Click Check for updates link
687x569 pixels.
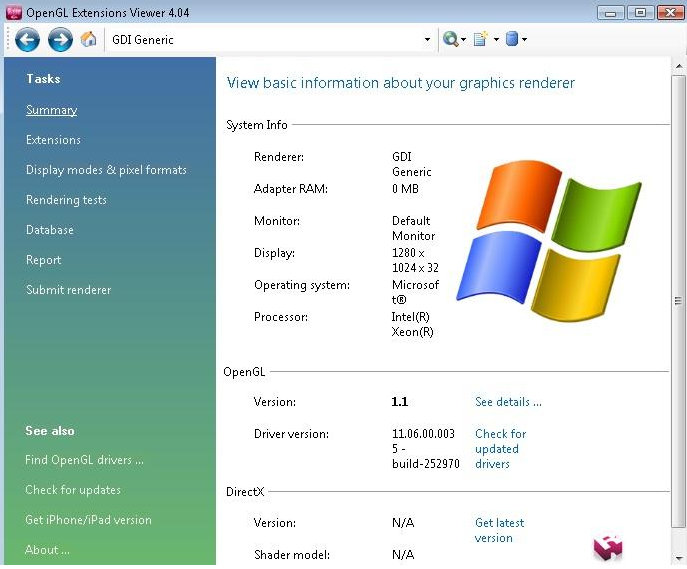tap(73, 490)
